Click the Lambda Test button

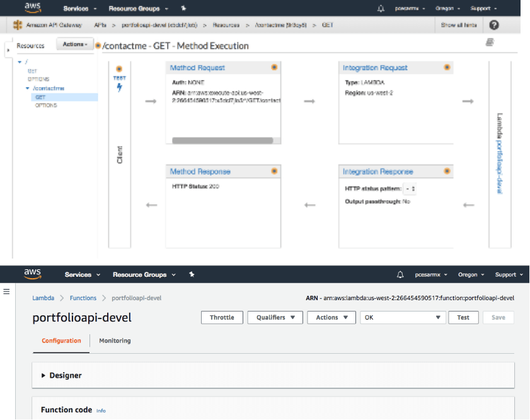pyautogui.click(x=463, y=318)
